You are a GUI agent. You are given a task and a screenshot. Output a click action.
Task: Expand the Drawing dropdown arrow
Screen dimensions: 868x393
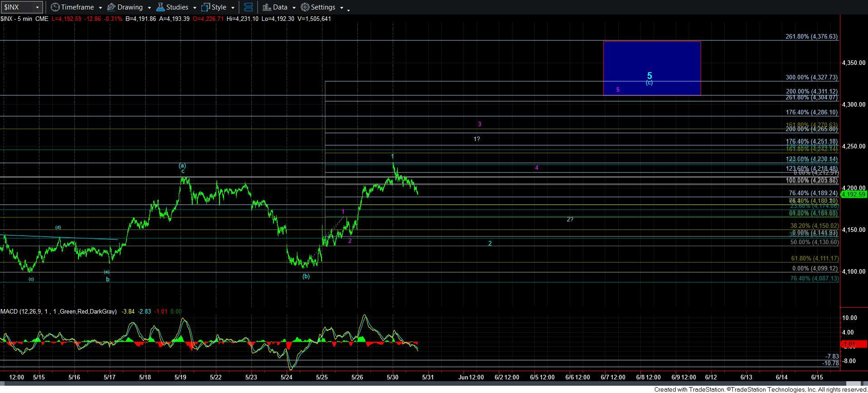coord(149,8)
